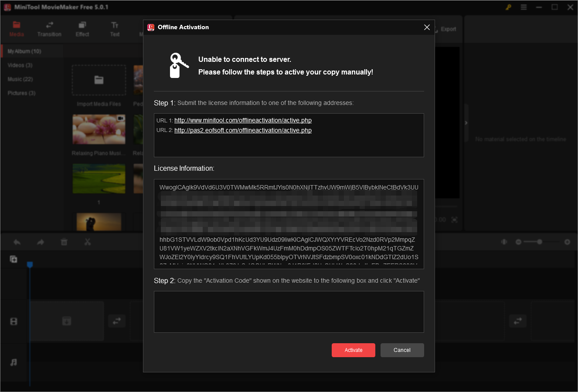Minimize the MovieMaker window
This screenshot has height=392, width=578.
(x=539, y=7)
